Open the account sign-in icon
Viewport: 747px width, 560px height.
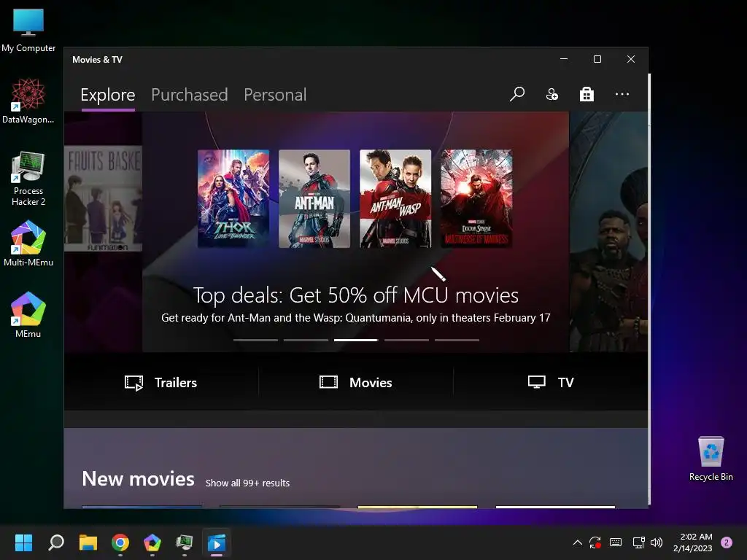click(x=551, y=94)
